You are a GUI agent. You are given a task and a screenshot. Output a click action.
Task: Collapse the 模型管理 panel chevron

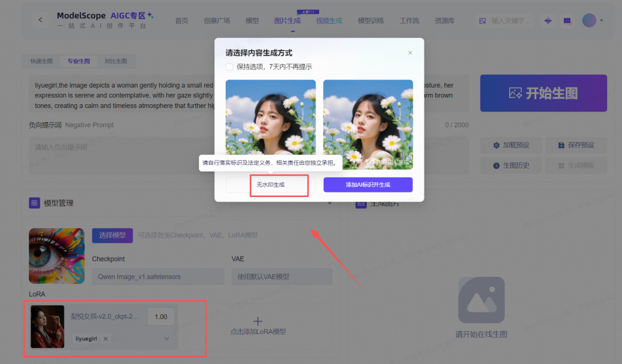[329, 203]
